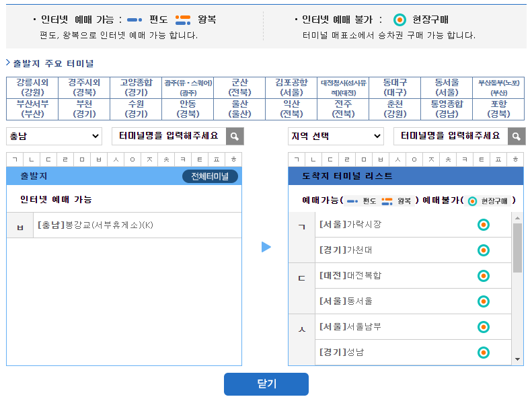Select 동서울(서울) cell in major terminals table

pos(447,87)
